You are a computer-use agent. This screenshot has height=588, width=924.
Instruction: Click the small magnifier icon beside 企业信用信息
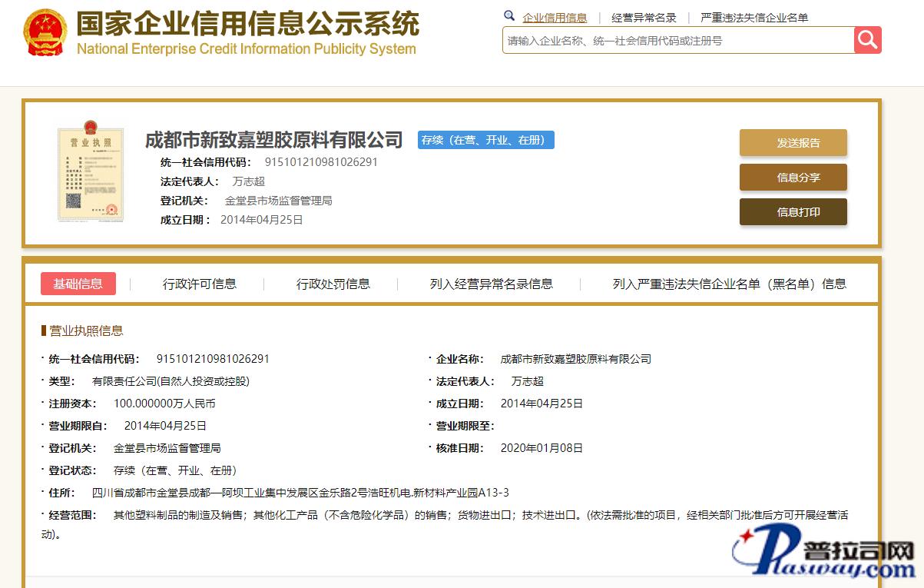click(509, 16)
